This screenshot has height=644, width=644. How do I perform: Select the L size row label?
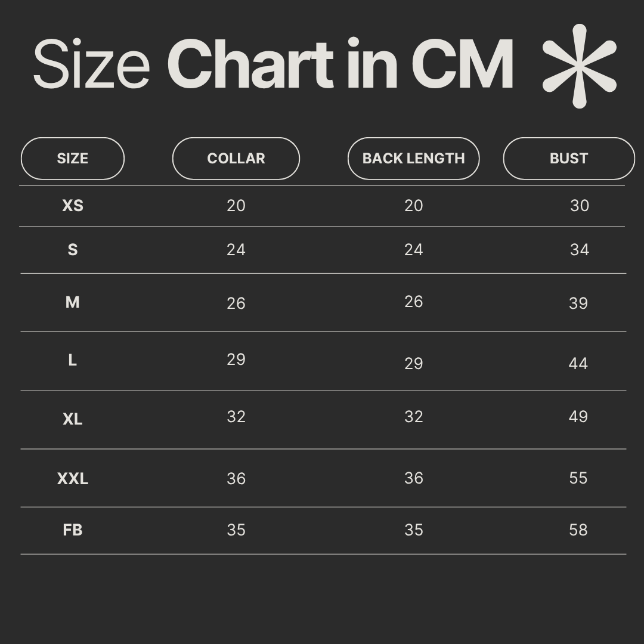pyautogui.click(x=73, y=360)
